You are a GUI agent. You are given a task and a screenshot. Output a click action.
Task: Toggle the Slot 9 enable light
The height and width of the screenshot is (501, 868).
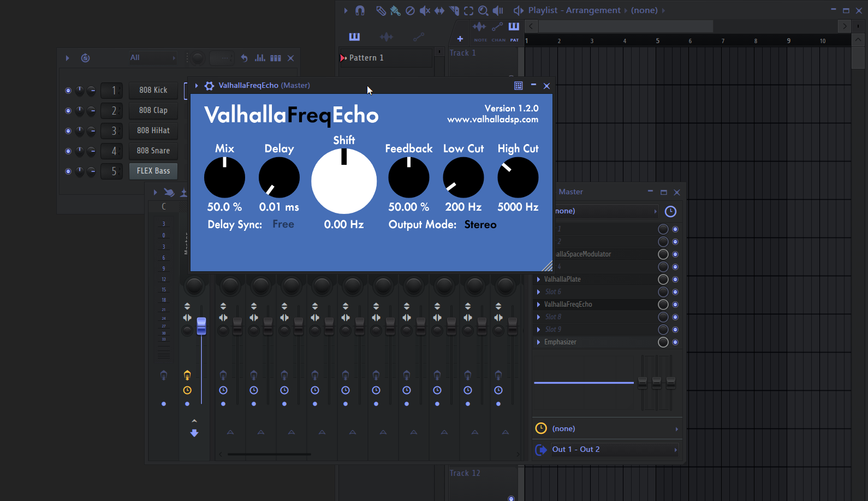point(675,330)
